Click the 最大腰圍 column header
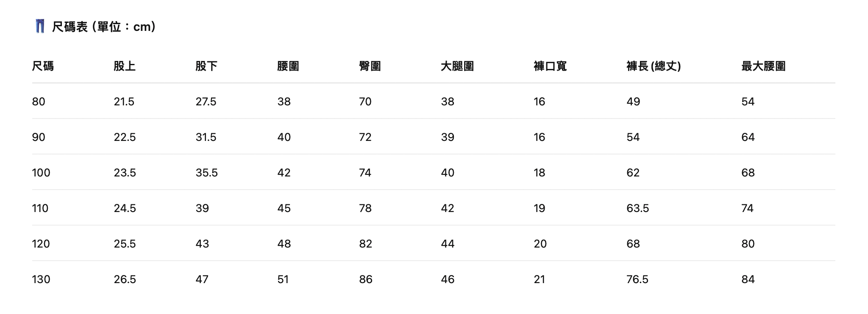 (x=763, y=66)
